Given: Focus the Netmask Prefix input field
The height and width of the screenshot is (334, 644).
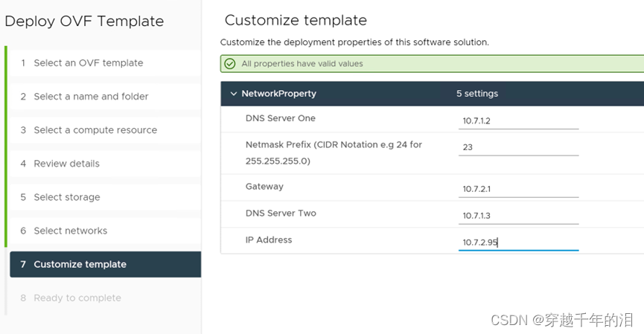Looking at the screenshot, I should (518, 147).
